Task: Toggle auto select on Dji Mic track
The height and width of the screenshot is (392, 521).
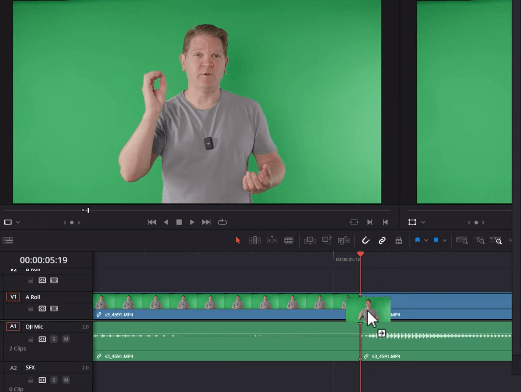Action: click(42, 339)
